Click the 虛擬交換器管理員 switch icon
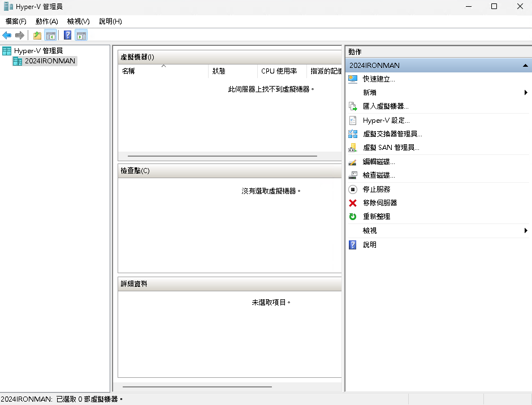The image size is (532, 405). pos(353,134)
